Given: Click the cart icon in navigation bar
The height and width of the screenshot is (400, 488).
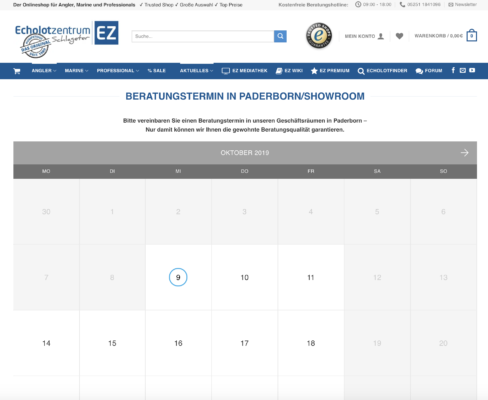Looking at the screenshot, I should (x=17, y=71).
